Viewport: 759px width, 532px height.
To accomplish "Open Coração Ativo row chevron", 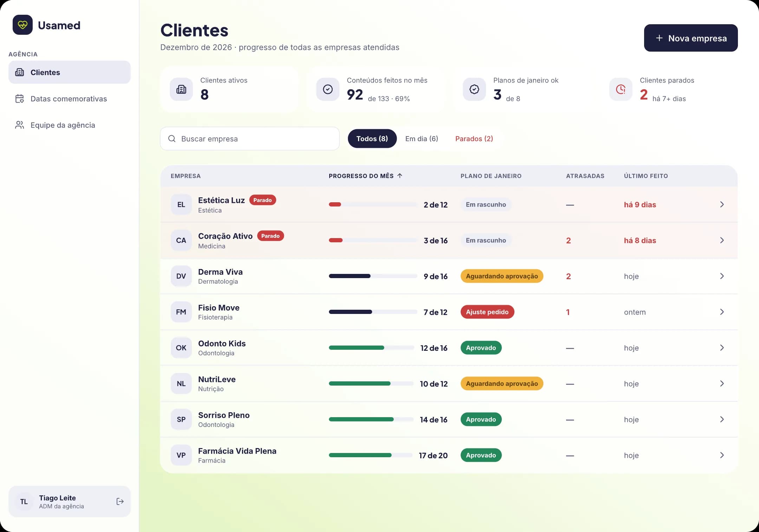I will click(722, 240).
